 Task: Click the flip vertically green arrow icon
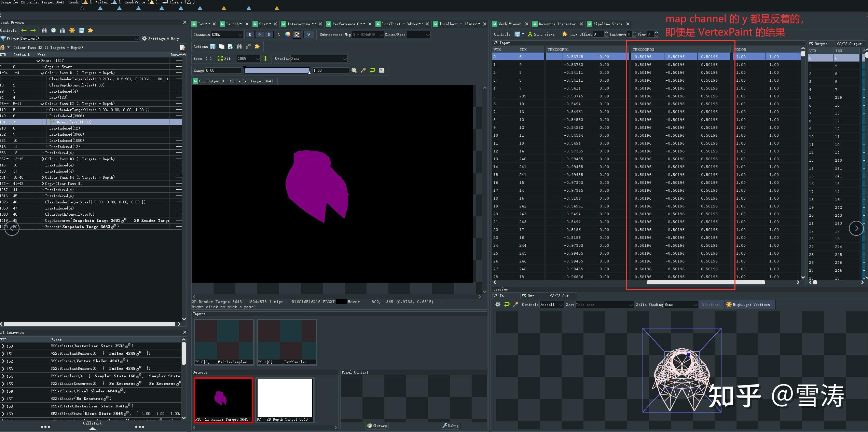(x=265, y=59)
